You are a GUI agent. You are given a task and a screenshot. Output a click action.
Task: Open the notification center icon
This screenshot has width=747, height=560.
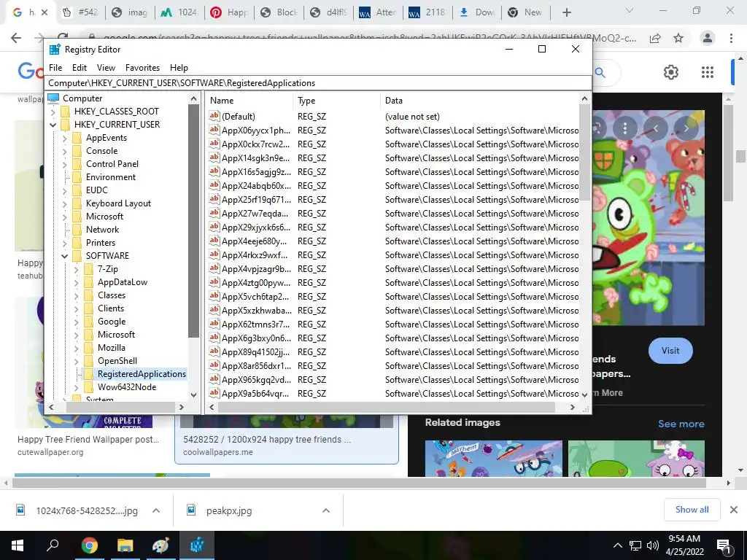click(724, 545)
